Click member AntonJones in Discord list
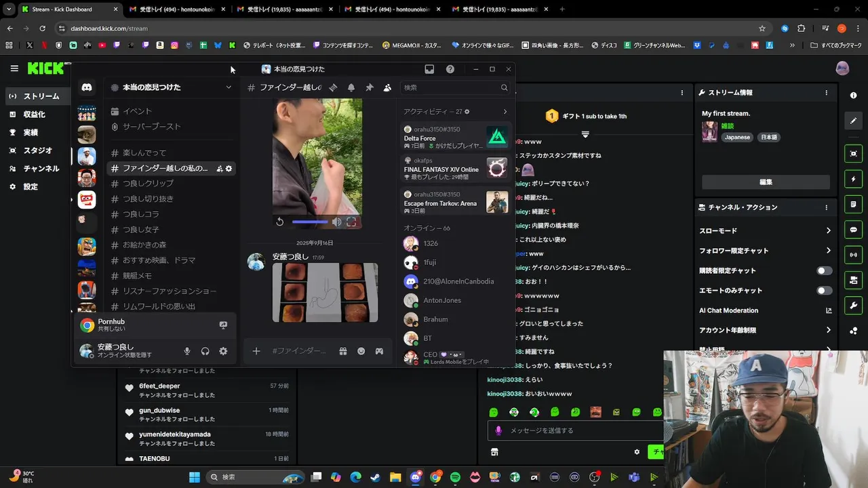 442,300
